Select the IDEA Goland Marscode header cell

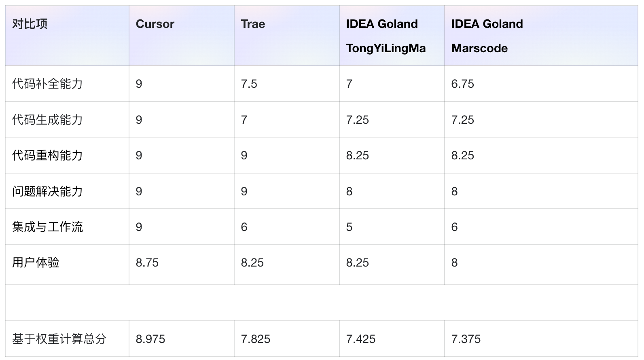click(x=487, y=36)
